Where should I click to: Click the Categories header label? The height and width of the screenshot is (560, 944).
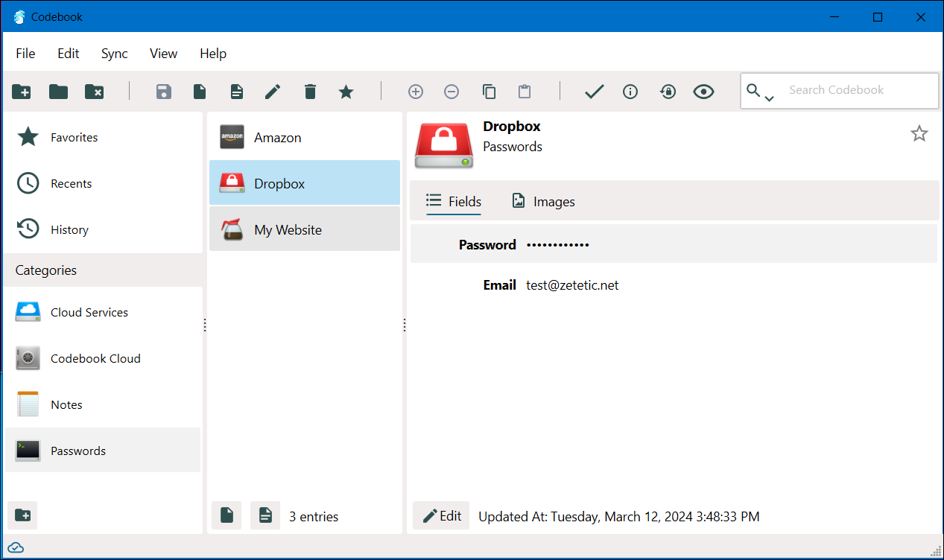pyautogui.click(x=46, y=270)
